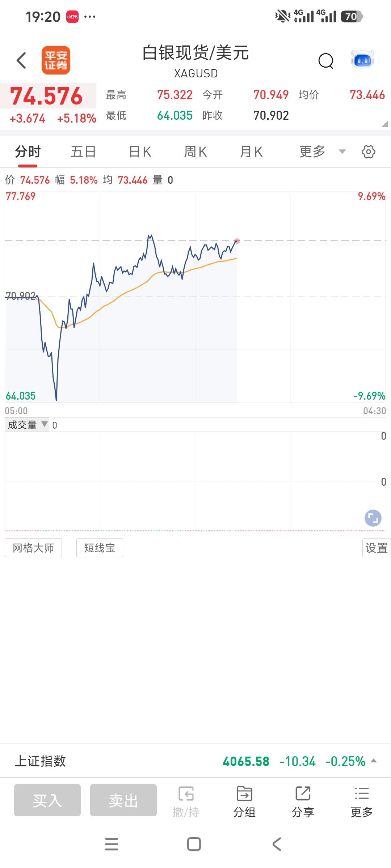Image resolution: width=391 pixels, height=868 pixels.
Task: Open the search magnifier icon
Action: (326, 61)
